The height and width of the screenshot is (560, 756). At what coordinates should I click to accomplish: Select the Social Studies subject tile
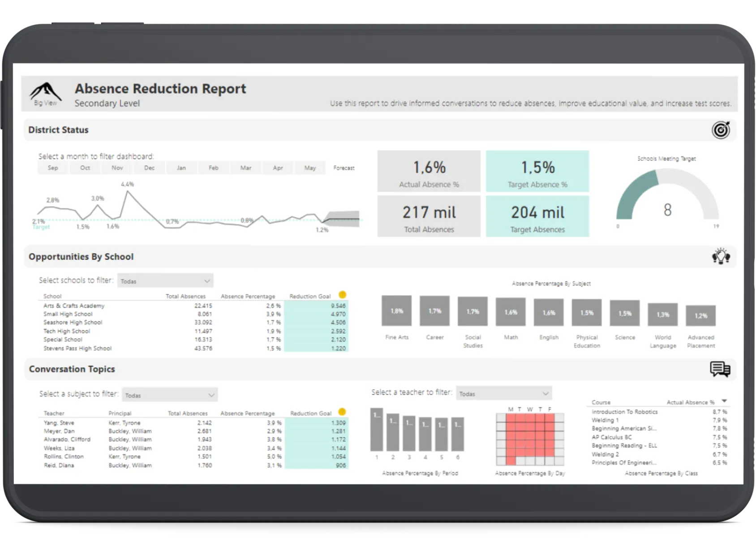point(473,311)
